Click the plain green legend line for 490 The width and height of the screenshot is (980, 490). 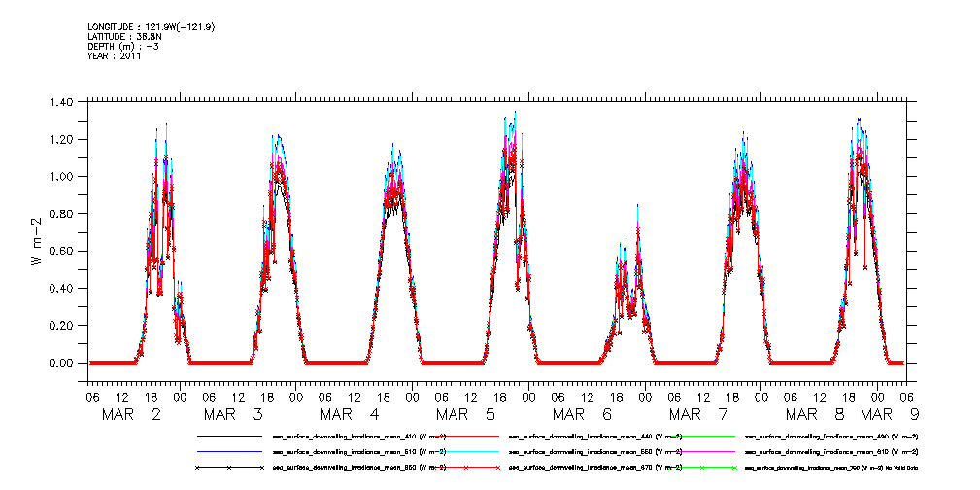pos(701,436)
